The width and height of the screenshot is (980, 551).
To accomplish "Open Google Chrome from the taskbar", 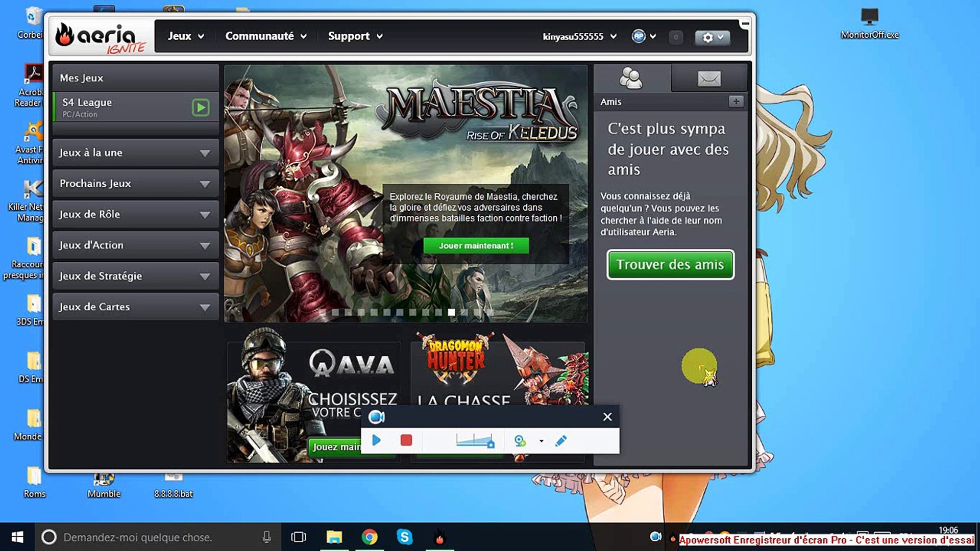I will coord(370,537).
